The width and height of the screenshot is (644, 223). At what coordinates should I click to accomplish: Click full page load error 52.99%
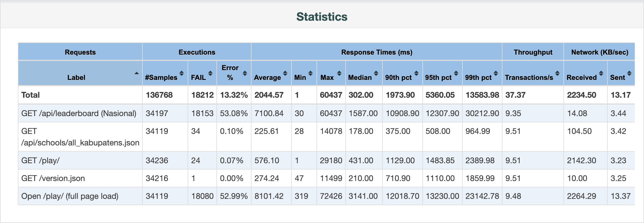coord(234,196)
